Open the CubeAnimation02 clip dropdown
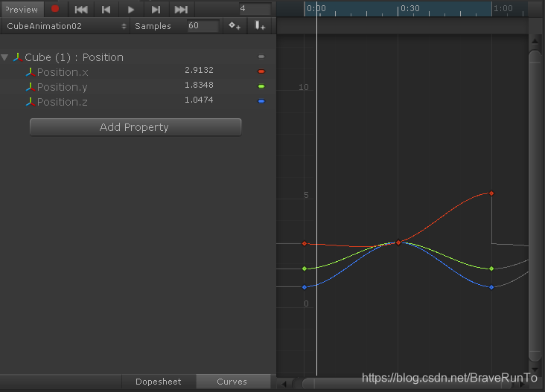This screenshot has height=392, width=545. click(66, 26)
